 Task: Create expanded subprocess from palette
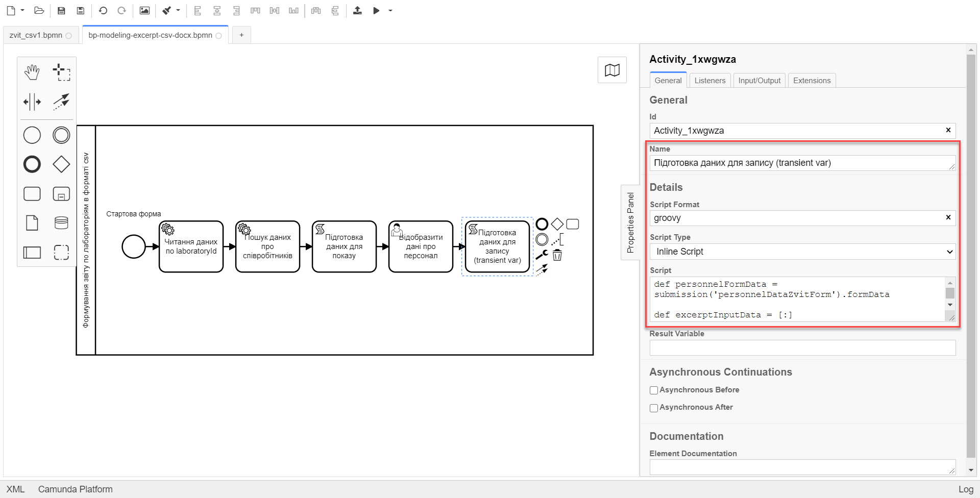point(61,194)
